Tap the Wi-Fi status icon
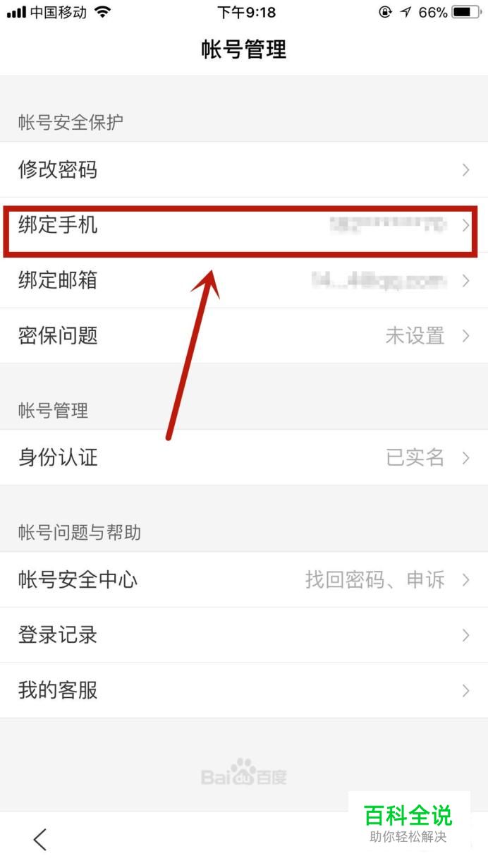The image size is (488, 868). click(x=103, y=12)
